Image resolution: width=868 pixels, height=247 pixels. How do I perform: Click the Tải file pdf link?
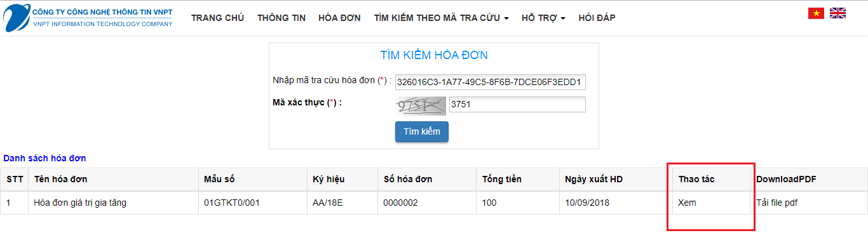pyautogui.click(x=777, y=203)
